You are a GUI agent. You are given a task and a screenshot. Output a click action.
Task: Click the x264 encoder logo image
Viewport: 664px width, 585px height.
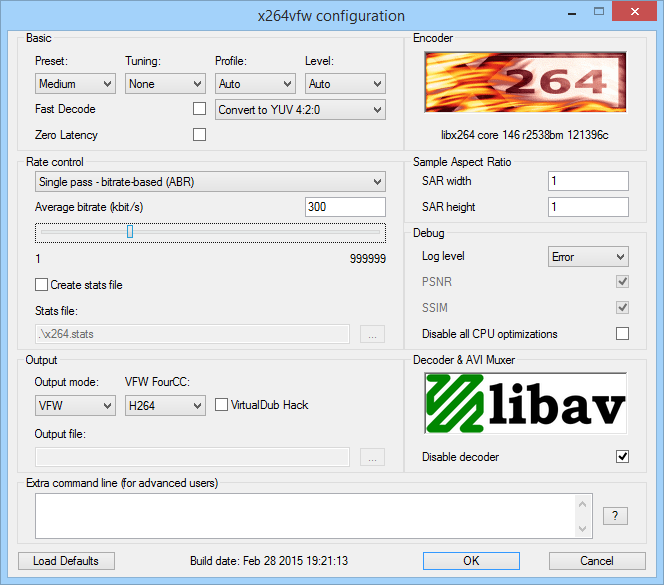(x=525, y=83)
